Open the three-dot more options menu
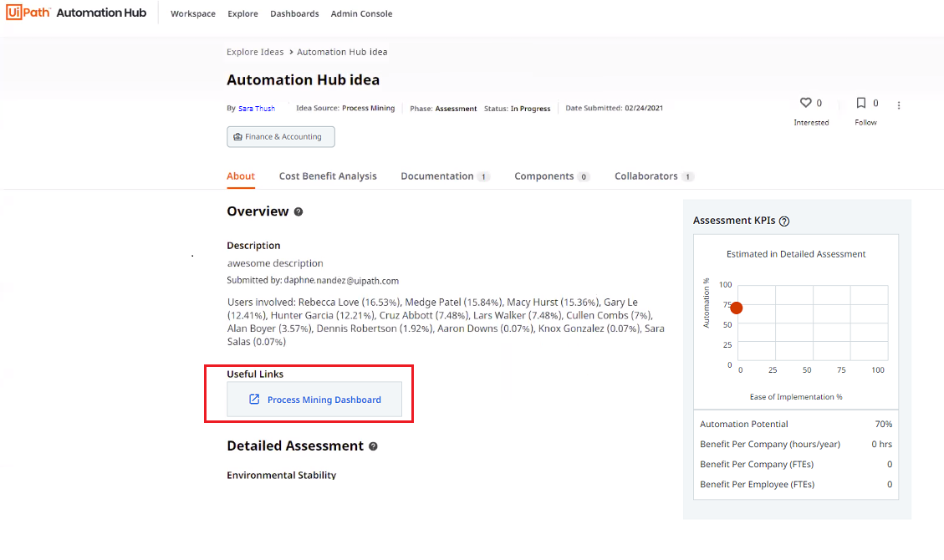 (899, 105)
